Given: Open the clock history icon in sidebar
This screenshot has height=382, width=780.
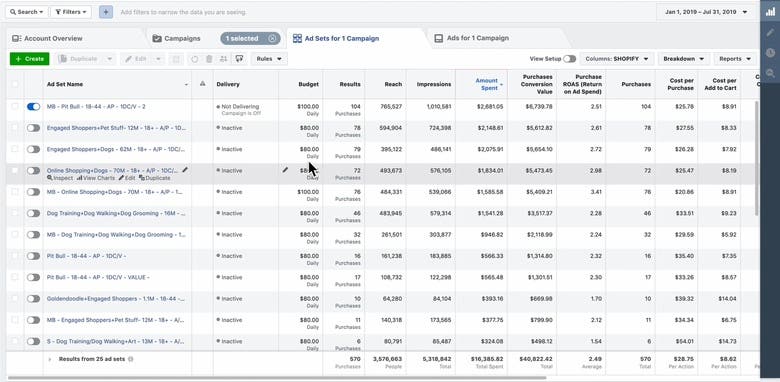Looking at the screenshot, I should [x=770, y=53].
